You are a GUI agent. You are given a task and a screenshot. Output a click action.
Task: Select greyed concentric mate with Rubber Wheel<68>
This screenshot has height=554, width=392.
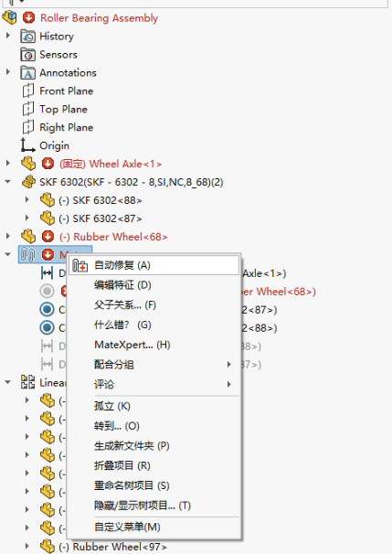click(x=47, y=291)
